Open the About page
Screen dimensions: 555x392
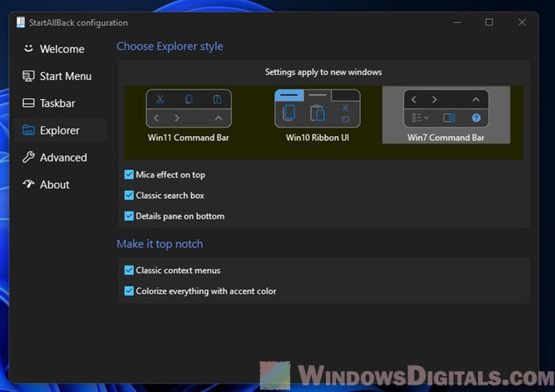(60, 185)
